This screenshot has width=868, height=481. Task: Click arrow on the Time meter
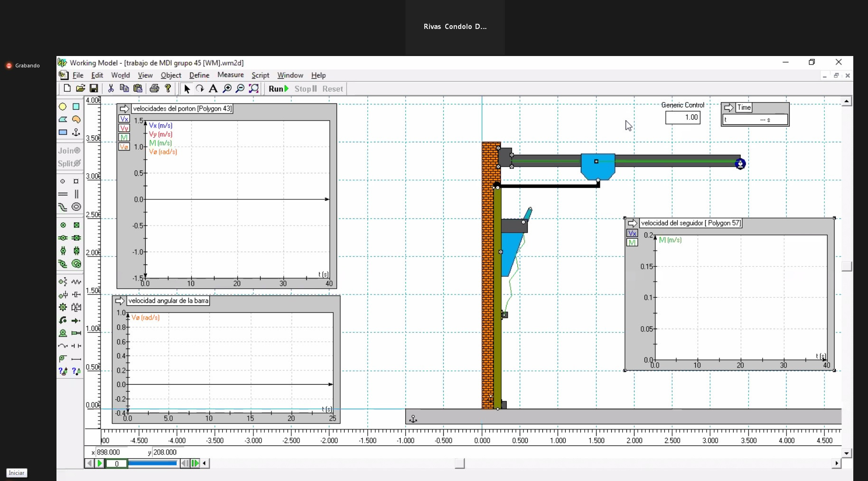point(728,108)
